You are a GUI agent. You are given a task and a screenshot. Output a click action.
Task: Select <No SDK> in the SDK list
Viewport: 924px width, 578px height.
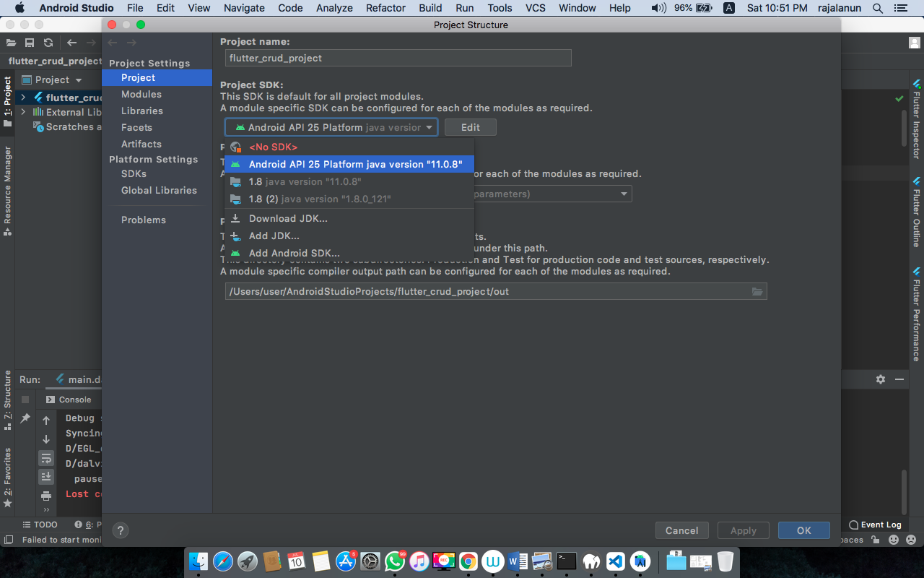(349, 147)
